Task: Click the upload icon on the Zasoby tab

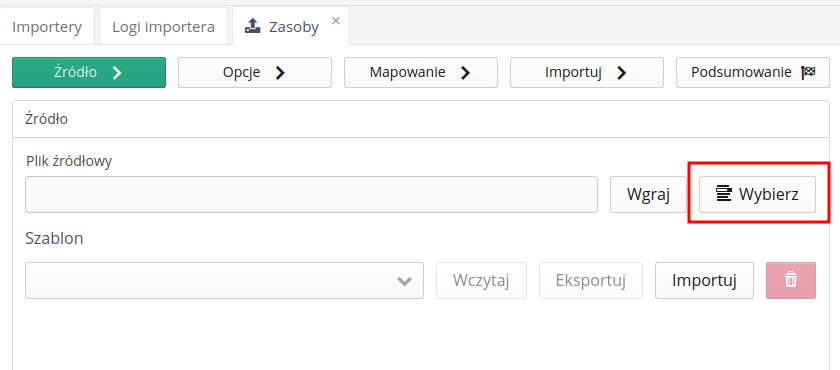Action: coord(253,25)
